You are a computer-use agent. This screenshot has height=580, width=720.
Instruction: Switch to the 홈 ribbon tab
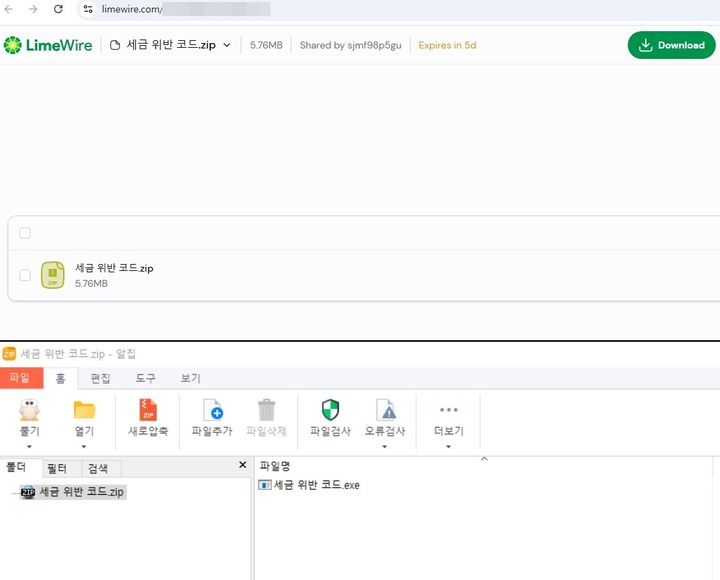tap(61, 378)
